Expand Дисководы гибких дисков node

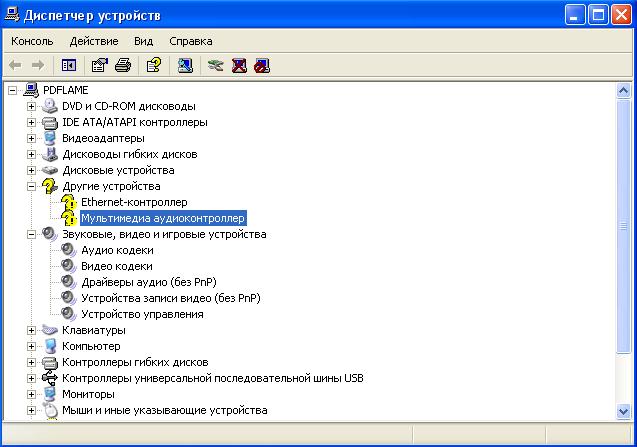(x=31, y=154)
